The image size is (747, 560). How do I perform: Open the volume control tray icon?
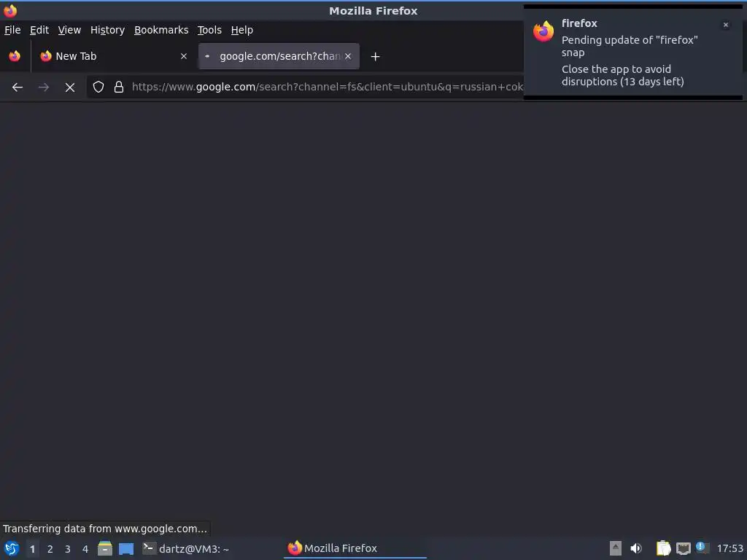[x=636, y=548]
